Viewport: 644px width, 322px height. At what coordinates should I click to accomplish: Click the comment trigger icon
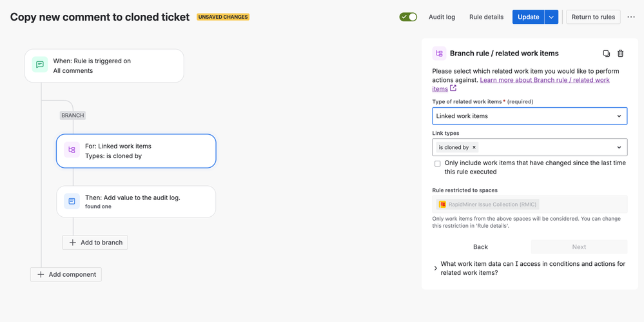40,65
